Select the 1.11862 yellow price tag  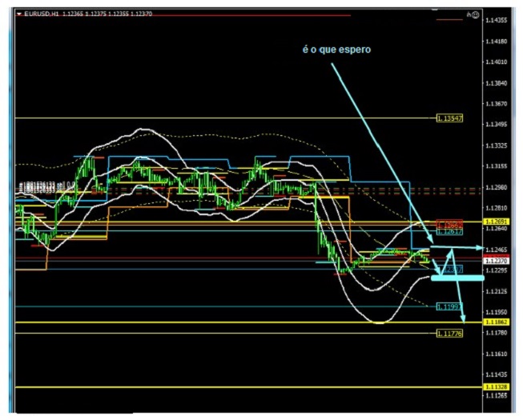tap(496, 322)
